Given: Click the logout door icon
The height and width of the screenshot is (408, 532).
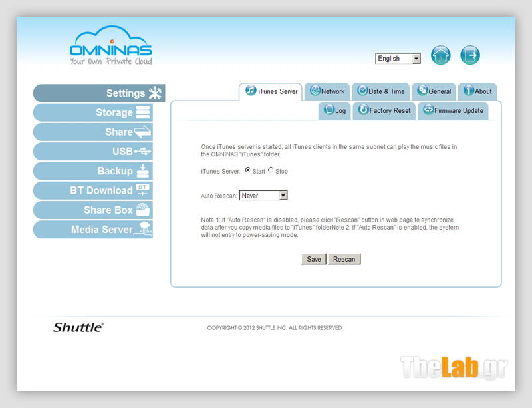Looking at the screenshot, I should tap(469, 55).
